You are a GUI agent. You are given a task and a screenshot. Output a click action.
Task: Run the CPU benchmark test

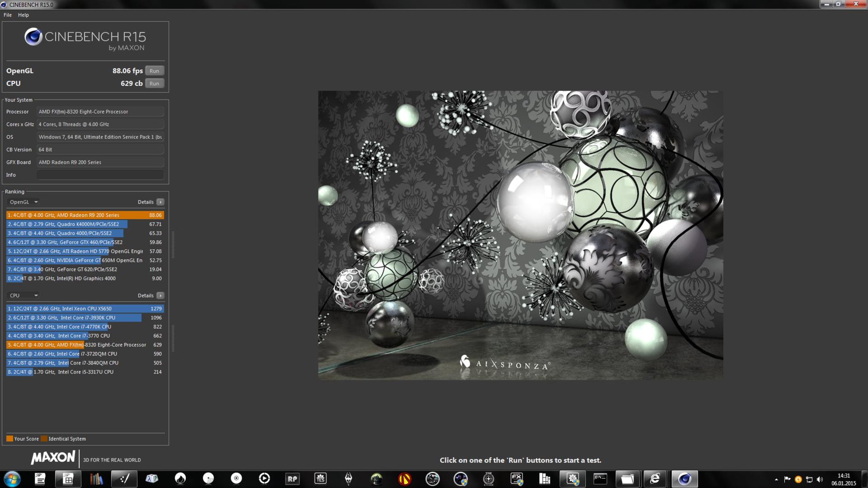click(x=154, y=83)
